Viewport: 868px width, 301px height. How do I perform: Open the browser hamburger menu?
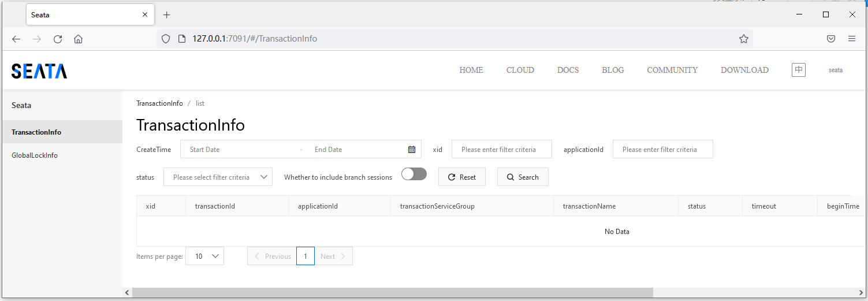(x=852, y=39)
